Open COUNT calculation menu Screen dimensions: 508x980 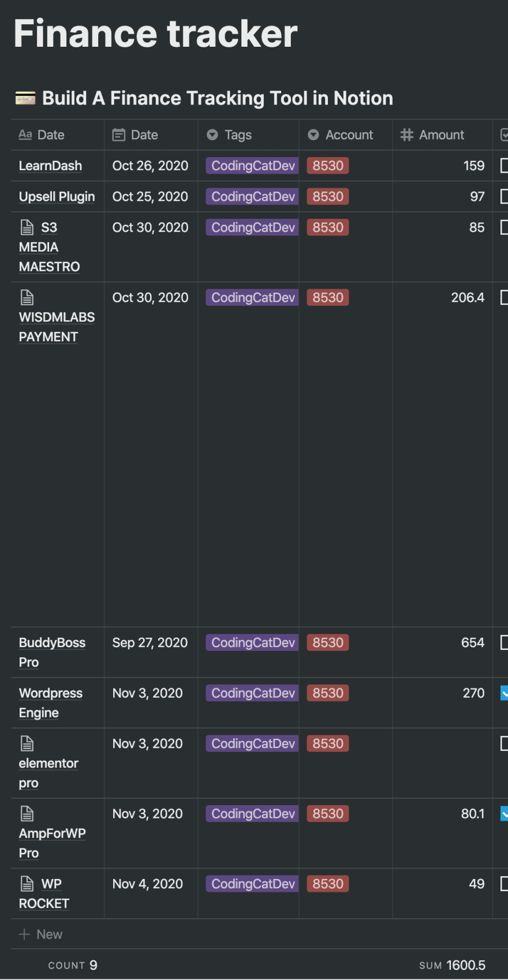click(x=73, y=966)
